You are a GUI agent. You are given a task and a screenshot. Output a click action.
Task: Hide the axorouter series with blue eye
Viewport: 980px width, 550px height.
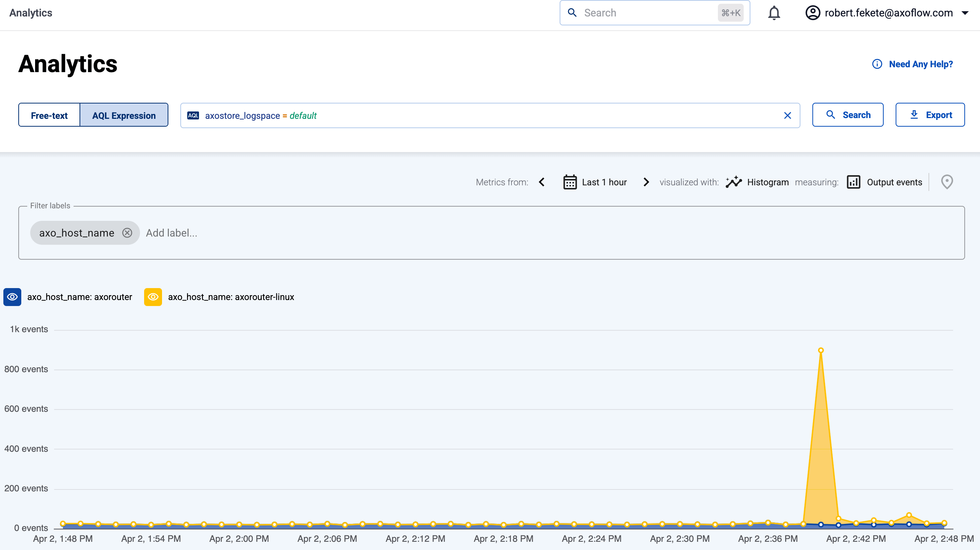pos(12,297)
